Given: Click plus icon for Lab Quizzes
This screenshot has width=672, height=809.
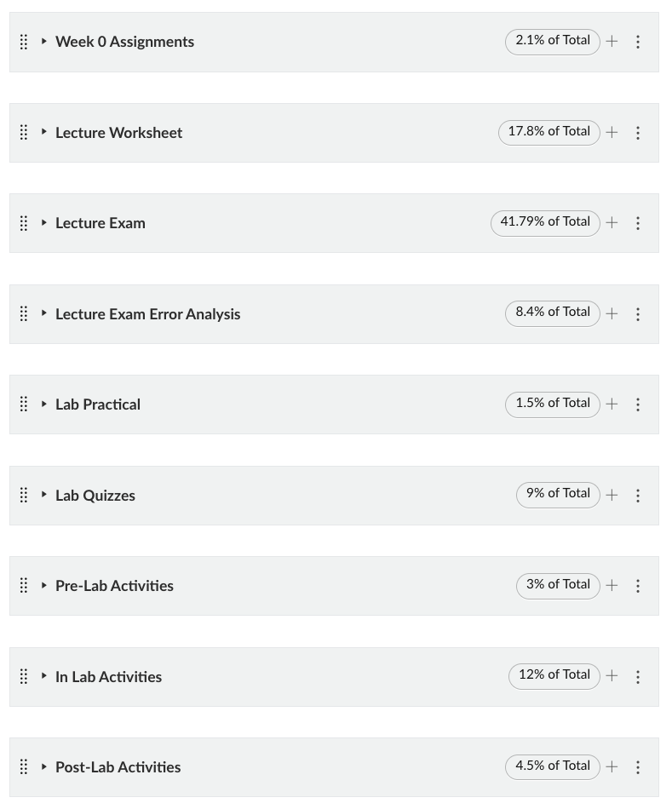Looking at the screenshot, I should tap(612, 495).
